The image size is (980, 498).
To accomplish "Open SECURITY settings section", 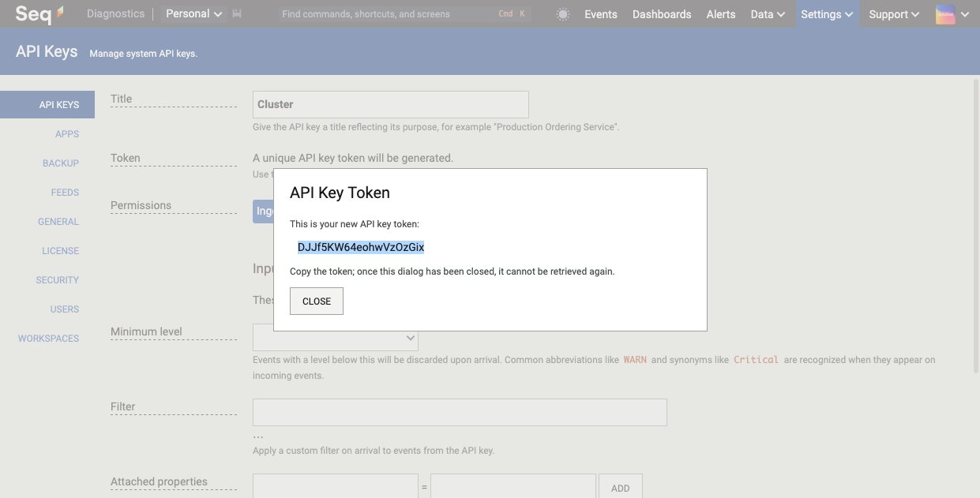I will [58, 280].
